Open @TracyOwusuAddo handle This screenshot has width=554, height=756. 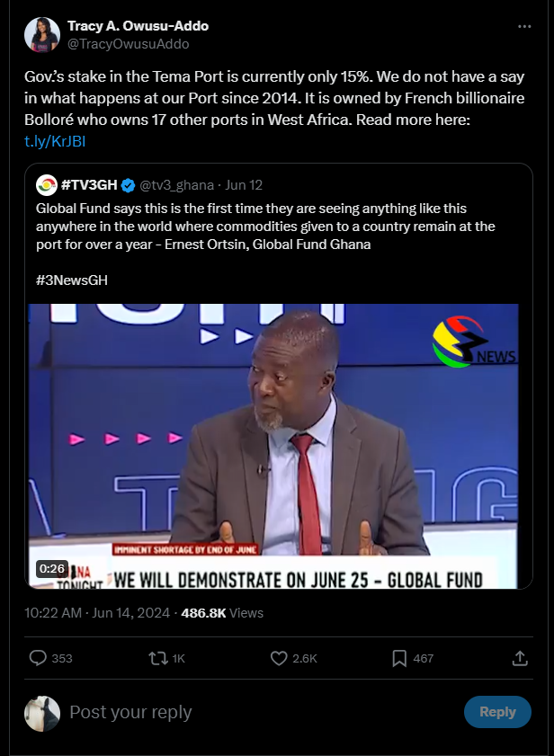point(128,44)
